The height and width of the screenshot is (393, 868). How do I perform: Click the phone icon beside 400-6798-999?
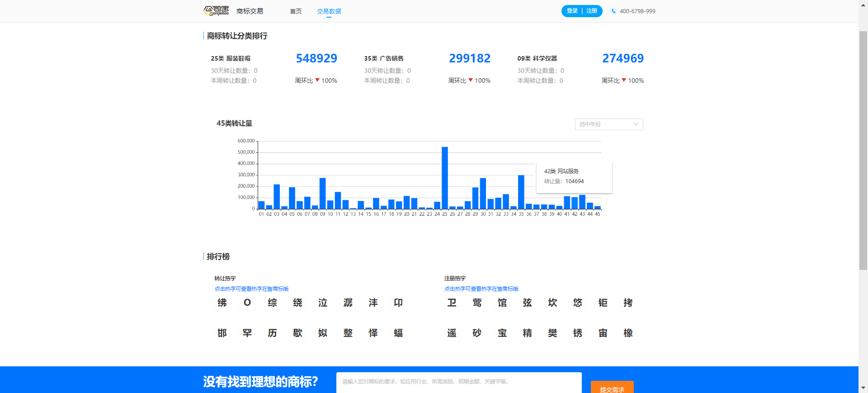(x=613, y=11)
